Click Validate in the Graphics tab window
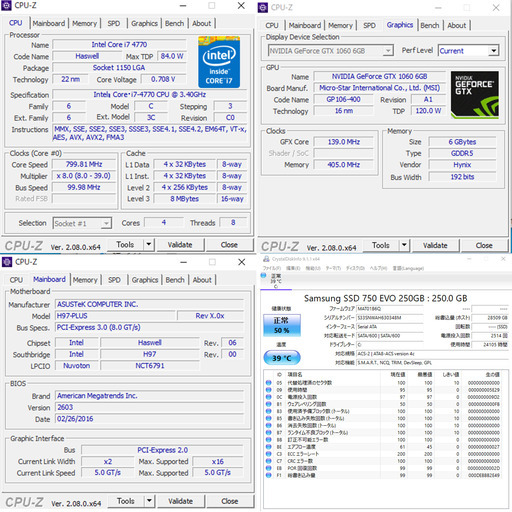 coord(435,246)
